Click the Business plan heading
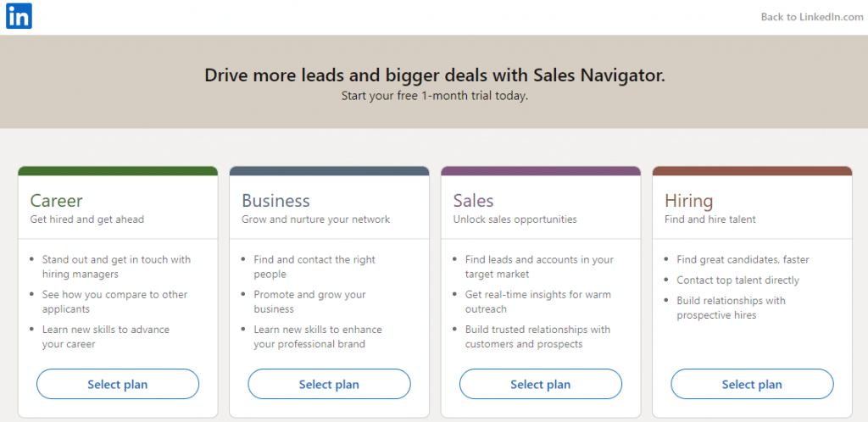Image resolution: width=868 pixels, height=422 pixels. click(x=275, y=200)
